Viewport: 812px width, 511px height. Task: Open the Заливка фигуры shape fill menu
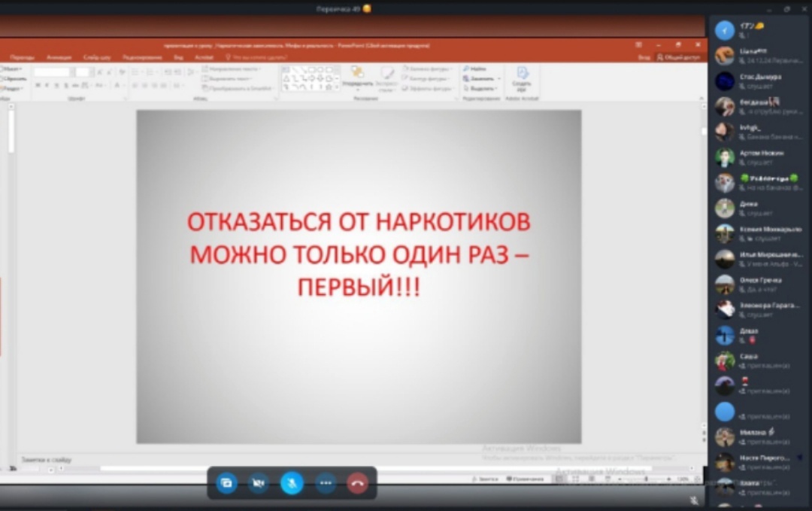coord(427,68)
